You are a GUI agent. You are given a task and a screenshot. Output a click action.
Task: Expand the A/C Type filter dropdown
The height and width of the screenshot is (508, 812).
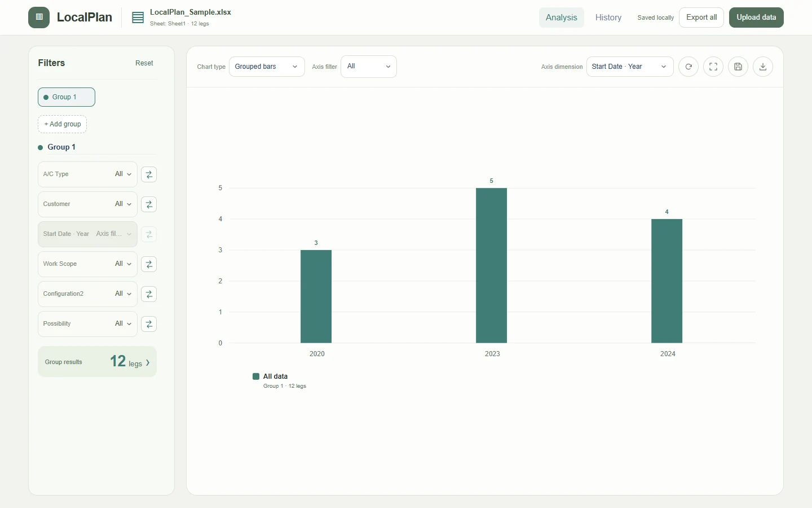(x=87, y=174)
